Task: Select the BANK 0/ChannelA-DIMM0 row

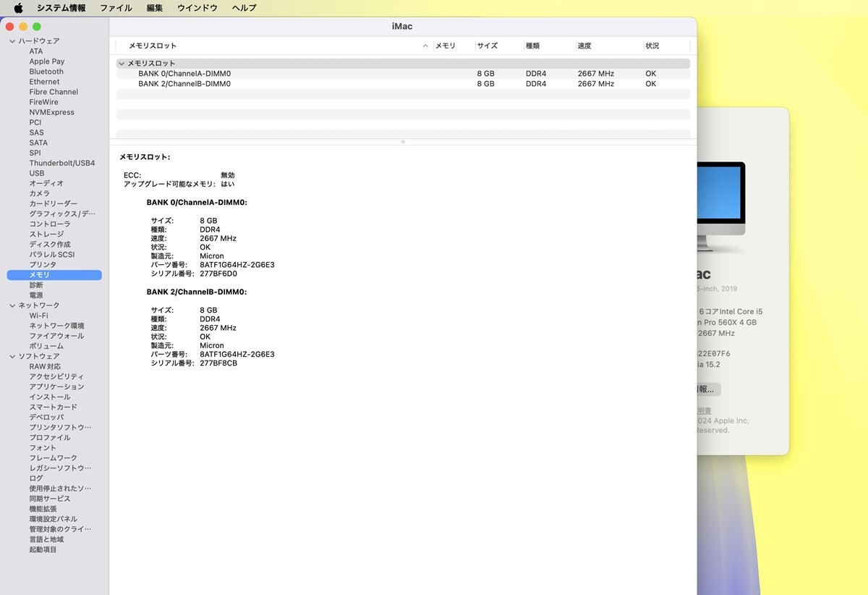Action: click(403, 74)
